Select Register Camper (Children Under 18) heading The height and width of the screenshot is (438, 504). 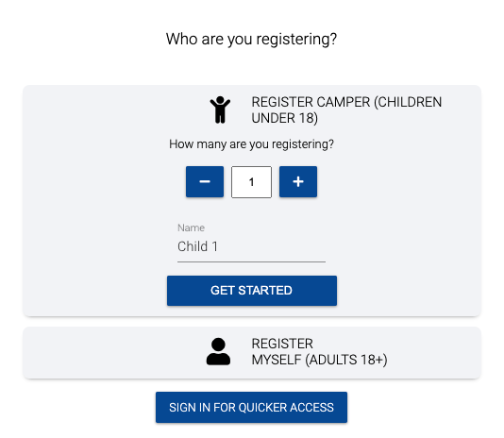346,110
